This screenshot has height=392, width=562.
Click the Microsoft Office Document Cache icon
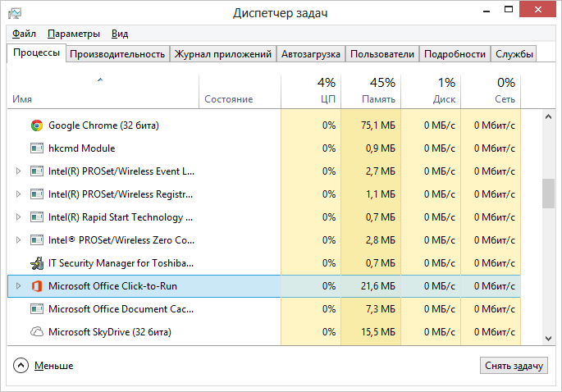pos(37,309)
